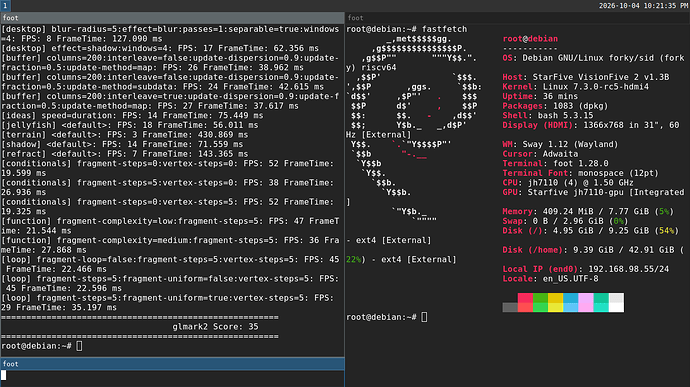690x387 pixels.
Task: Click the prompt cursor after glmark2 output
Action: 79,346
